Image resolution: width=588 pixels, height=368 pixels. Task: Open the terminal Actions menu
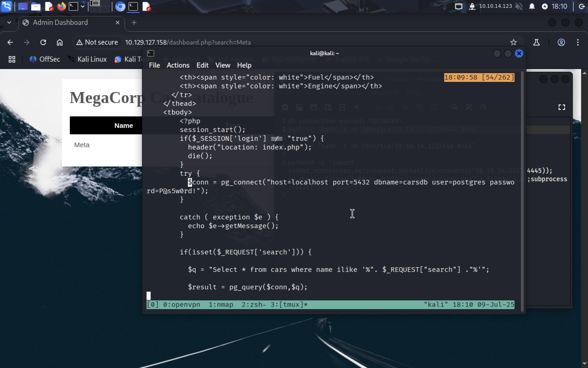[178, 65]
